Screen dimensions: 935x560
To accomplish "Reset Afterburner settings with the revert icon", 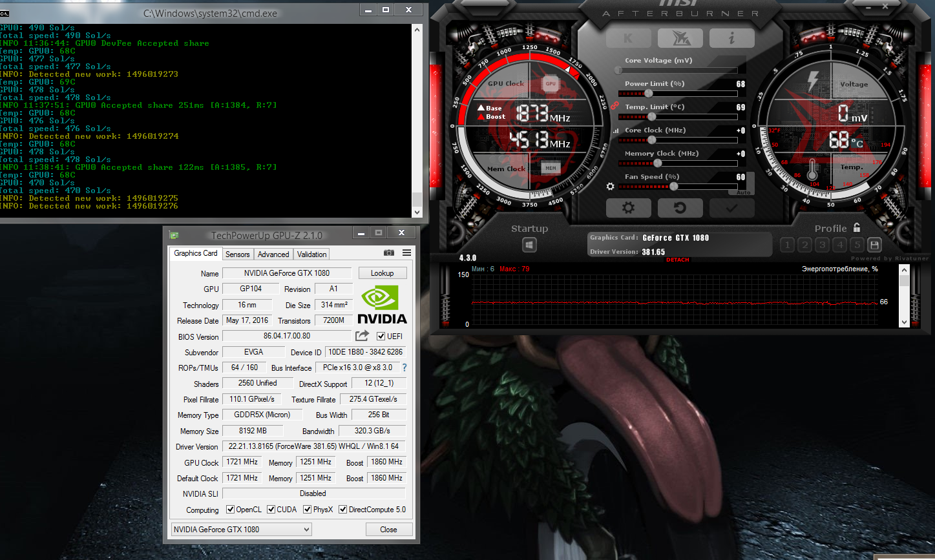I will (x=680, y=208).
